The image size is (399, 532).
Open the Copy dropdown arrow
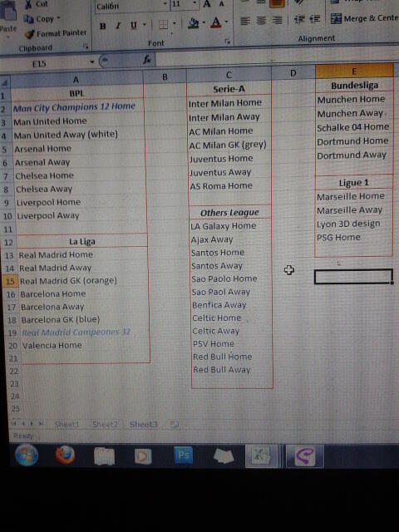pos(58,18)
